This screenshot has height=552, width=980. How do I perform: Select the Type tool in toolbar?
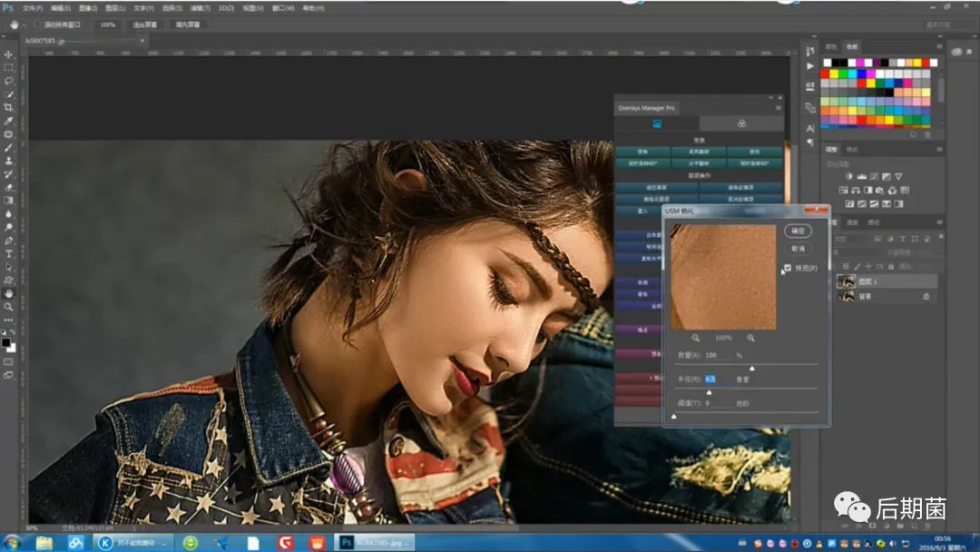[x=8, y=254]
